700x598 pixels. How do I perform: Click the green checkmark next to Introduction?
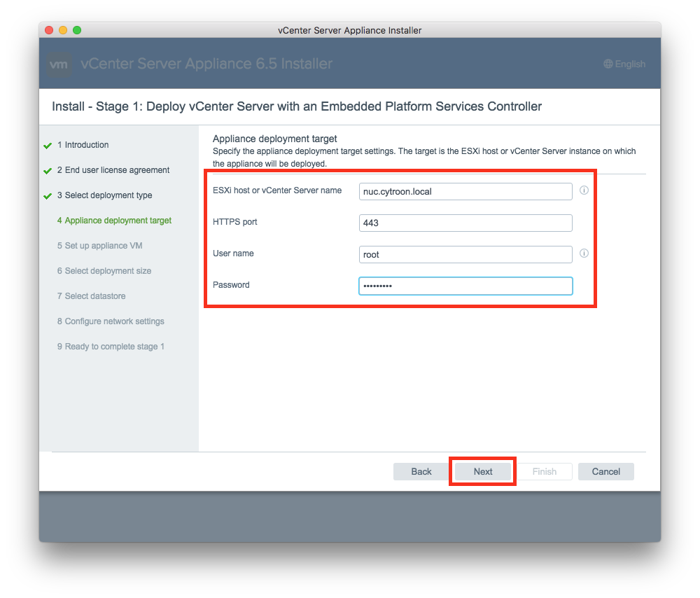point(48,146)
